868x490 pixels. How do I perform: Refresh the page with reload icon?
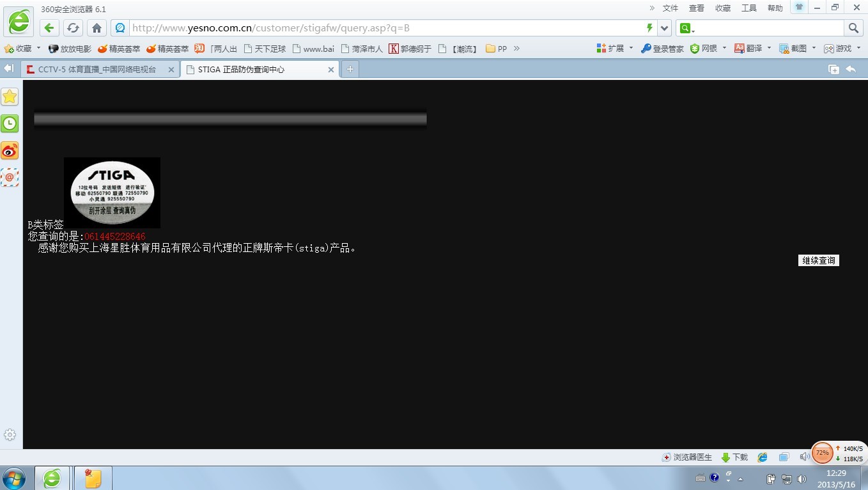(73, 28)
